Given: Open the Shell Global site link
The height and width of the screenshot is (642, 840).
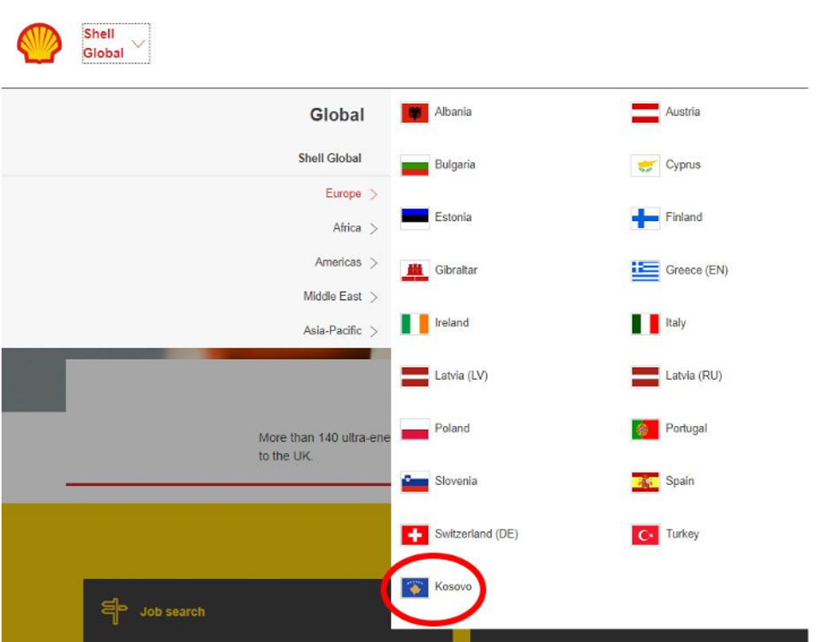Looking at the screenshot, I should point(329,158).
